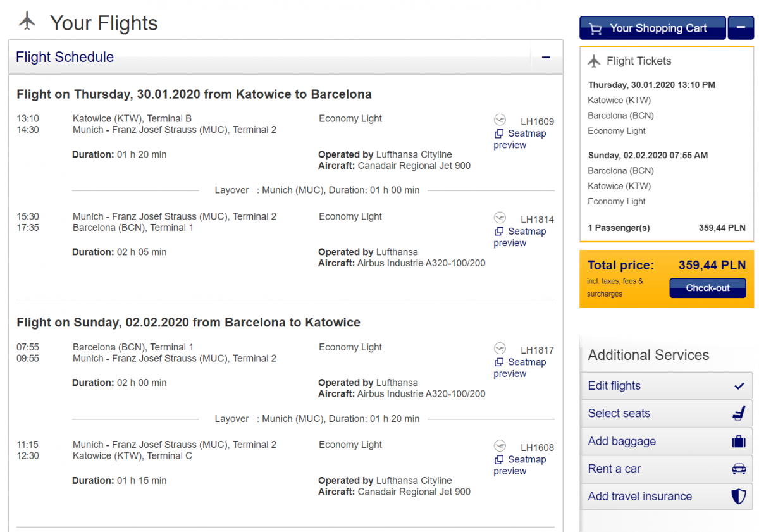Viewport: 759px width, 532px height.
Task: Click the Lufthansa crane logo beside LH1609
Action: 500,120
